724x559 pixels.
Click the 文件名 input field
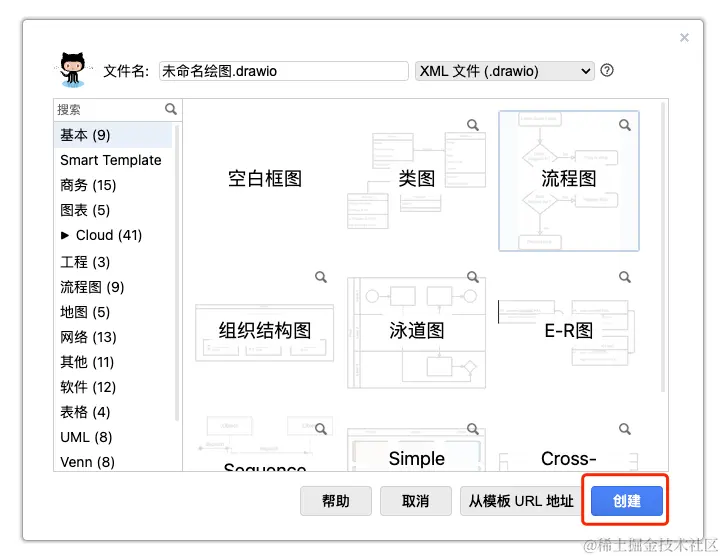coord(284,71)
